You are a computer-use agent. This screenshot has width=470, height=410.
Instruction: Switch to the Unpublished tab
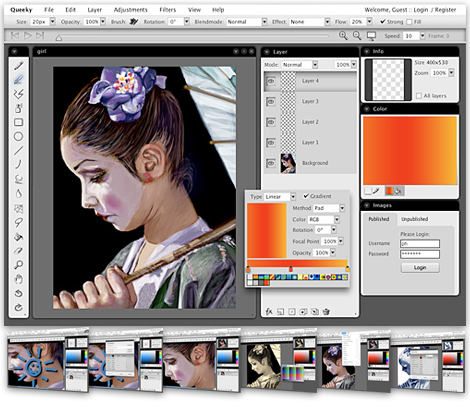coord(414,219)
